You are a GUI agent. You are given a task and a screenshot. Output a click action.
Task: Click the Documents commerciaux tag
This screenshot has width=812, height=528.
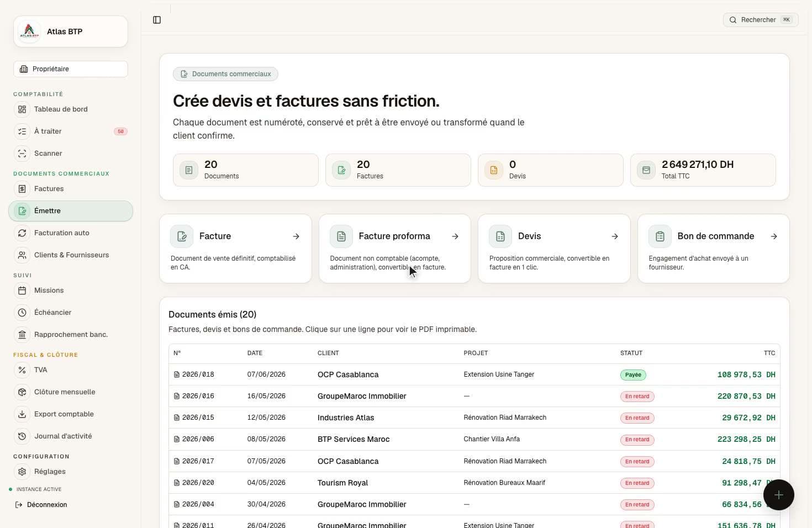(225, 74)
